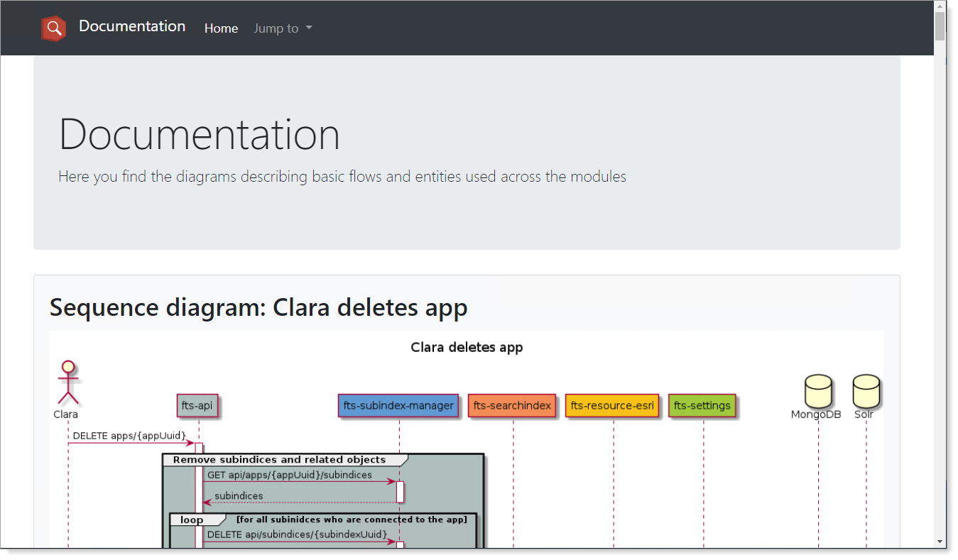Click 'Remove subindices and related objects' label
Image resolution: width=958 pixels, height=560 pixels.
(279, 459)
